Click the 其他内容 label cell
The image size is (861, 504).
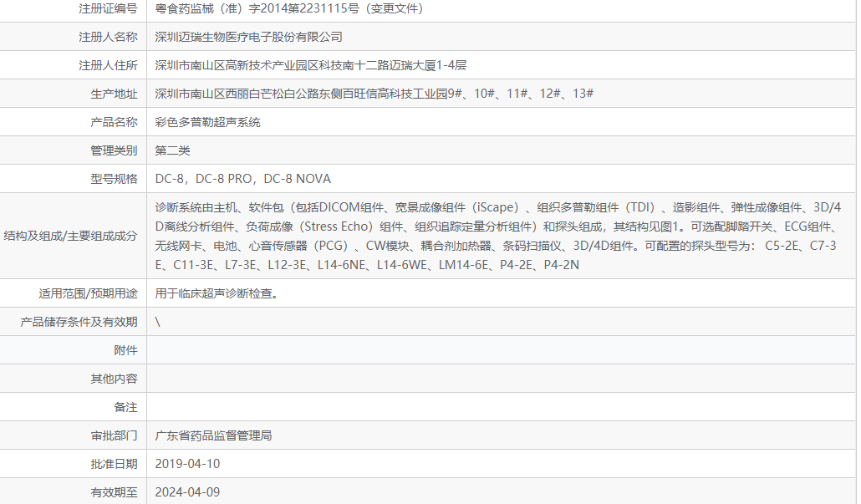click(x=118, y=379)
